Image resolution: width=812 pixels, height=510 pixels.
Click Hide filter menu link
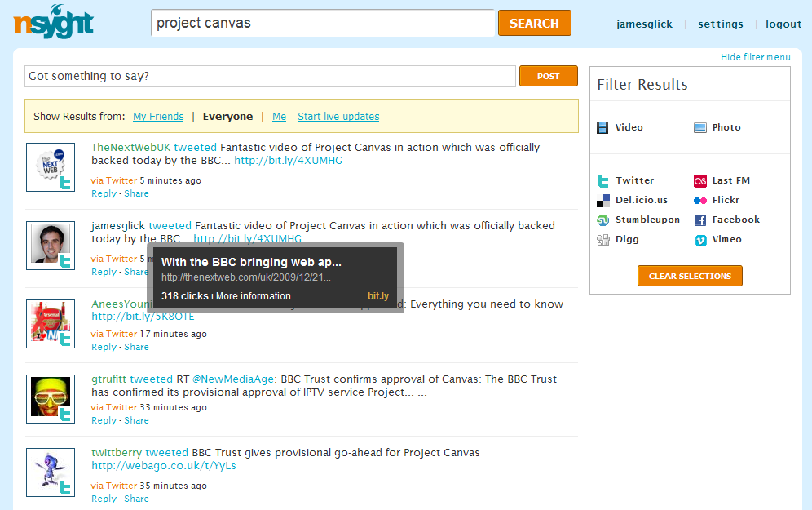[x=756, y=57]
